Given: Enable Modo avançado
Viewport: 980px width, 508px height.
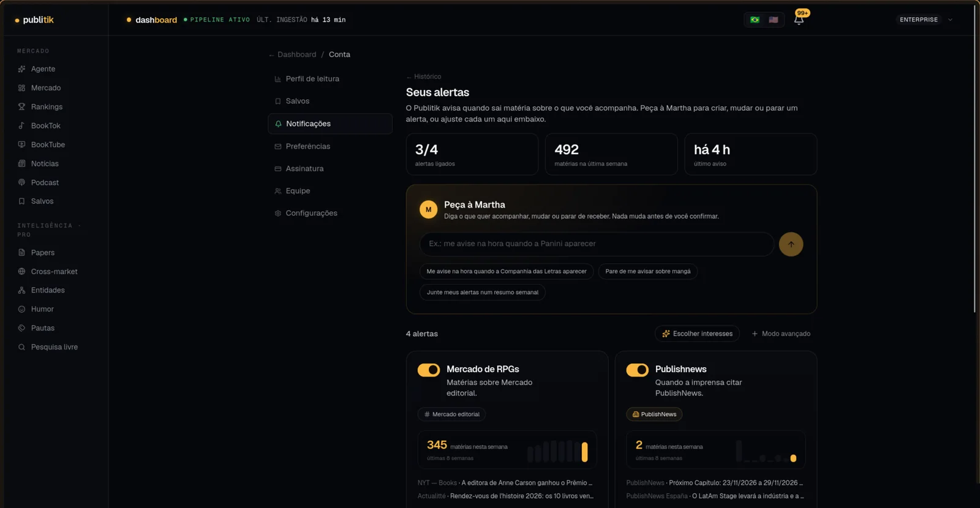Looking at the screenshot, I should [x=781, y=334].
